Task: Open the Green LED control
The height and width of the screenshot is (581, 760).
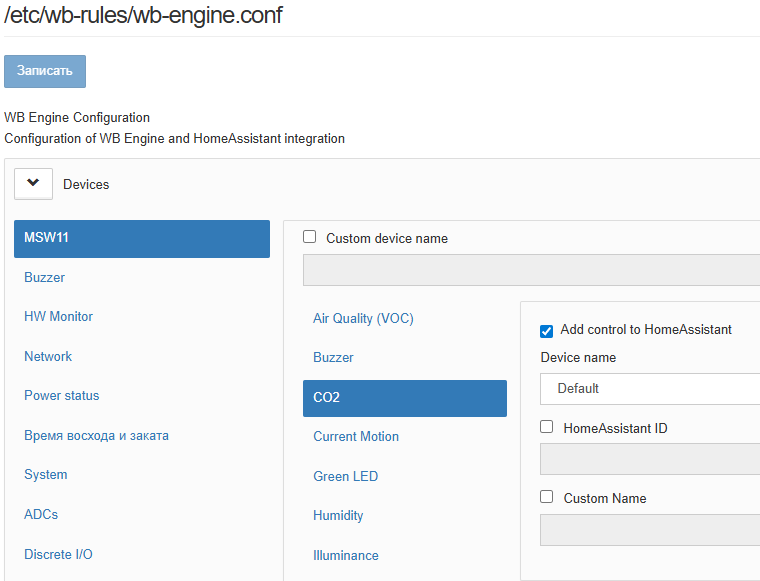Action: click(x=346, y=477)
